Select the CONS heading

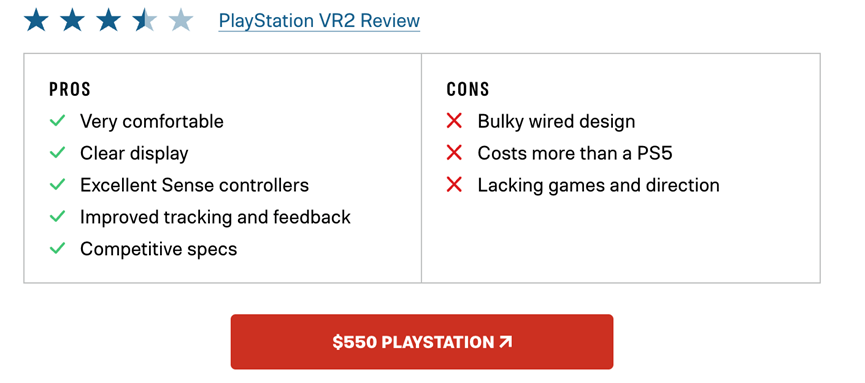[x=468, y=89]
